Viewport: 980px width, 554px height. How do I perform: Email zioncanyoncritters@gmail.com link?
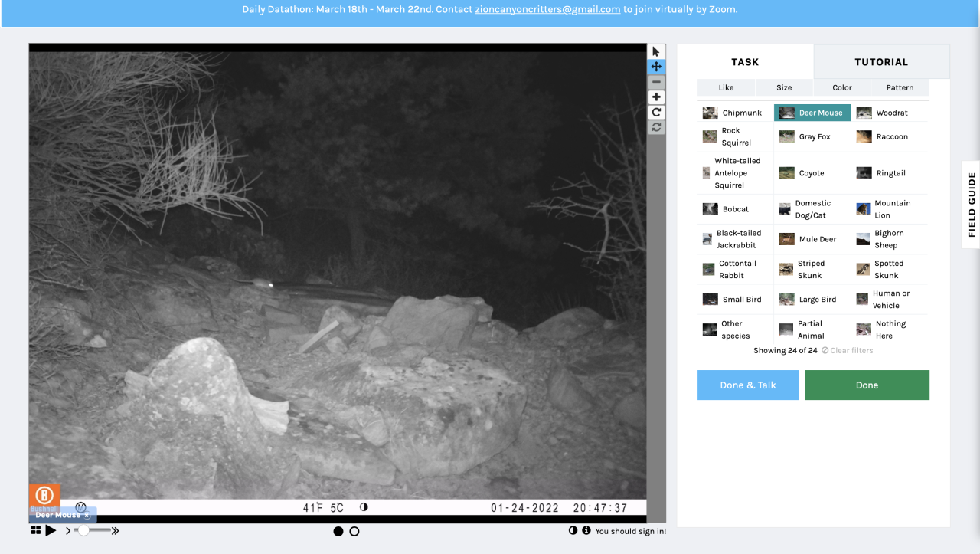(x=547, y=10)
